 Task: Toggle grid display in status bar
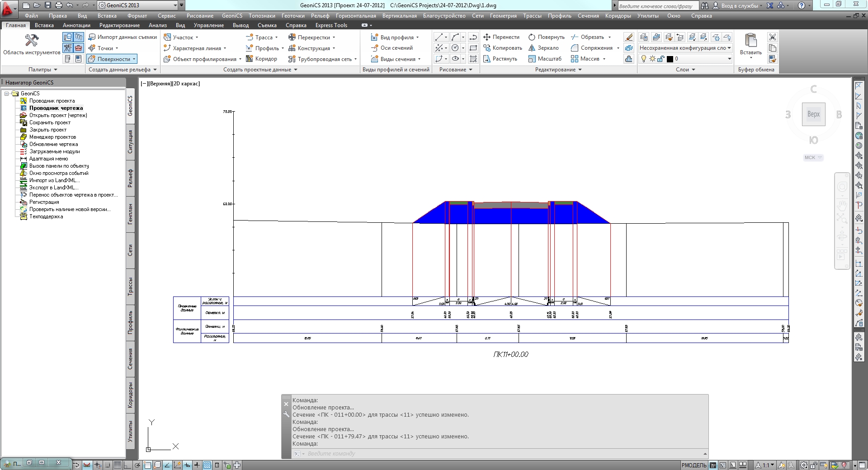[x=118, y=465]
